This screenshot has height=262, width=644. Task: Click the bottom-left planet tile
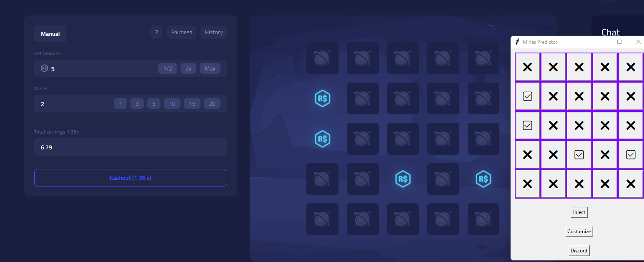click(x=322, y=219)
